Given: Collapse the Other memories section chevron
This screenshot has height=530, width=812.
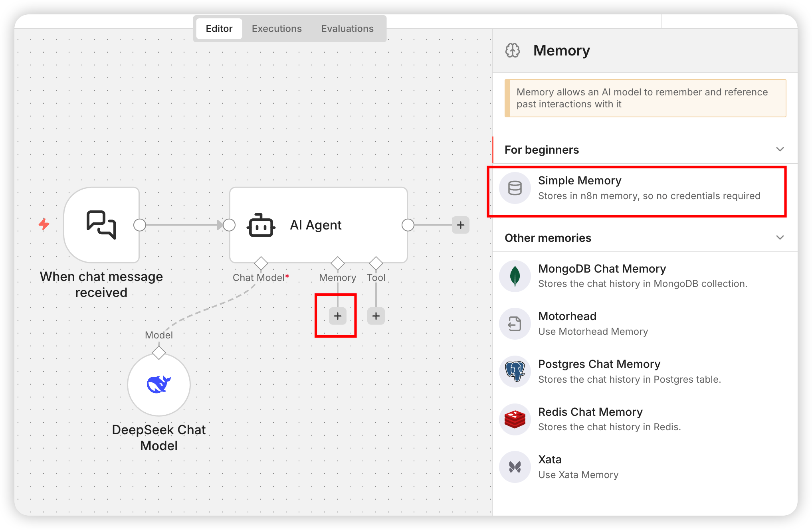Looking at the screenshot, I should click(780, 237).
